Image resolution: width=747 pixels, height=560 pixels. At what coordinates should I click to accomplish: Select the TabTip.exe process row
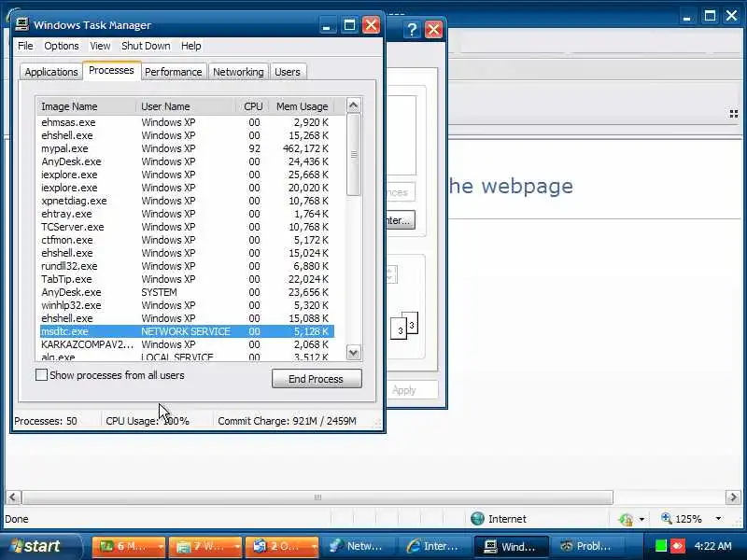[187, 279]
